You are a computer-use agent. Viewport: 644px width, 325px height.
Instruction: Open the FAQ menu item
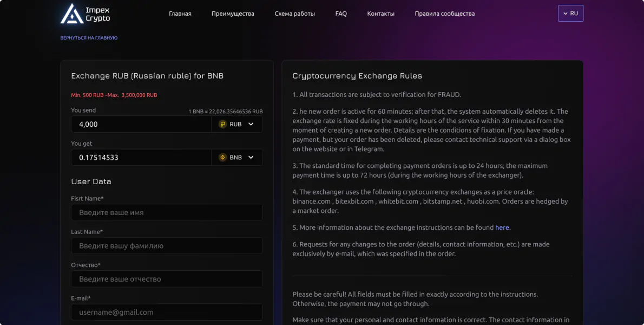coord(341,14)
